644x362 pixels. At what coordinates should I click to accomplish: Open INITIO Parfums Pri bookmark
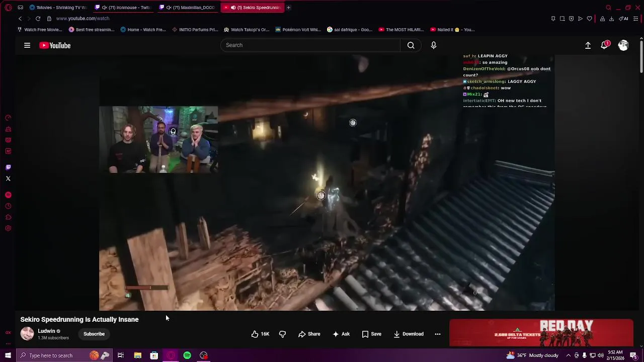click(195, 30)
